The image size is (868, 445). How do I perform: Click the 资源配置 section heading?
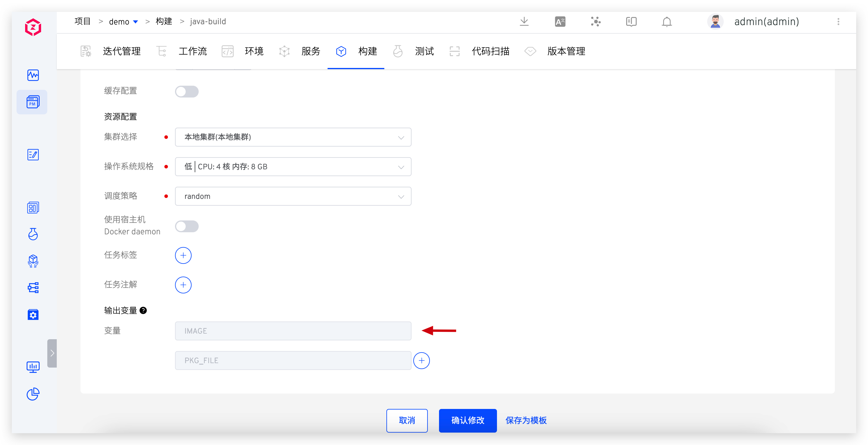(120, 116)
